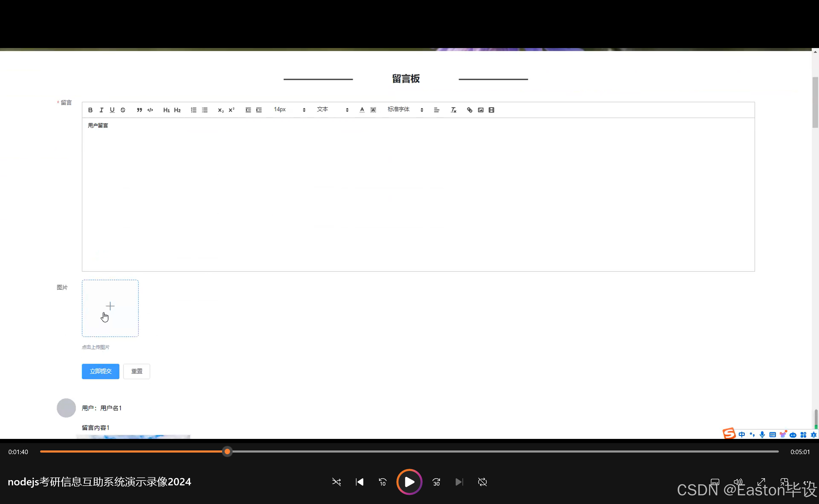
Task: Apply superscript formatting
Action: pyautogui.click(x=231, y=110)
